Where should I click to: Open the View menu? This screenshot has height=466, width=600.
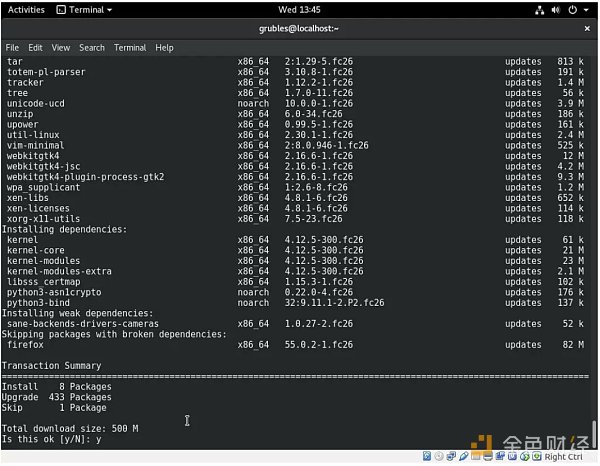point(61,47)
